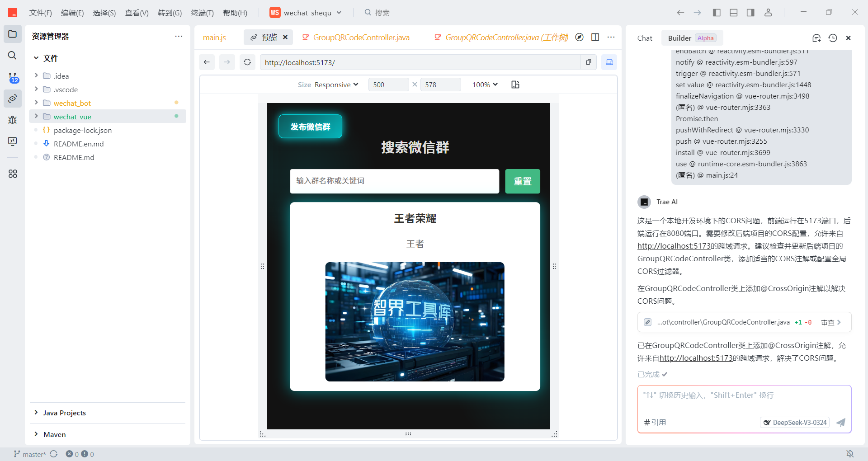Screen dimensions: 868x461
Task: Choose DeepSeek-V3-0324 model selector
Action: 795,423
